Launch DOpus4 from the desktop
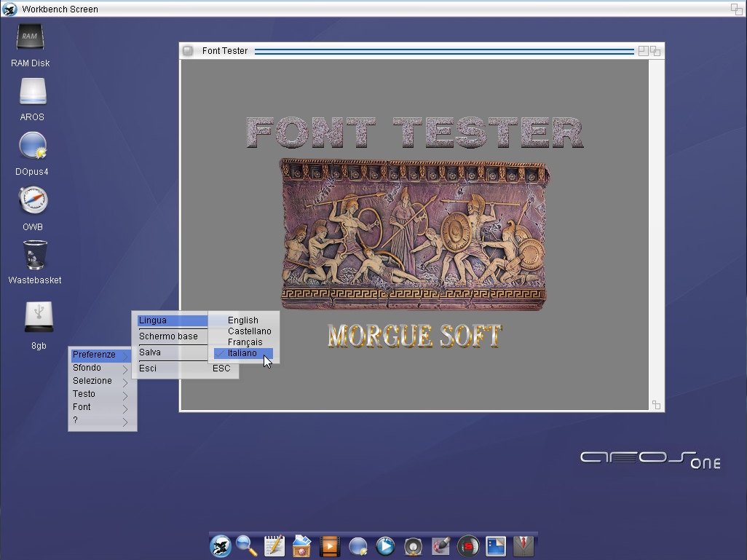 point(32,147)
